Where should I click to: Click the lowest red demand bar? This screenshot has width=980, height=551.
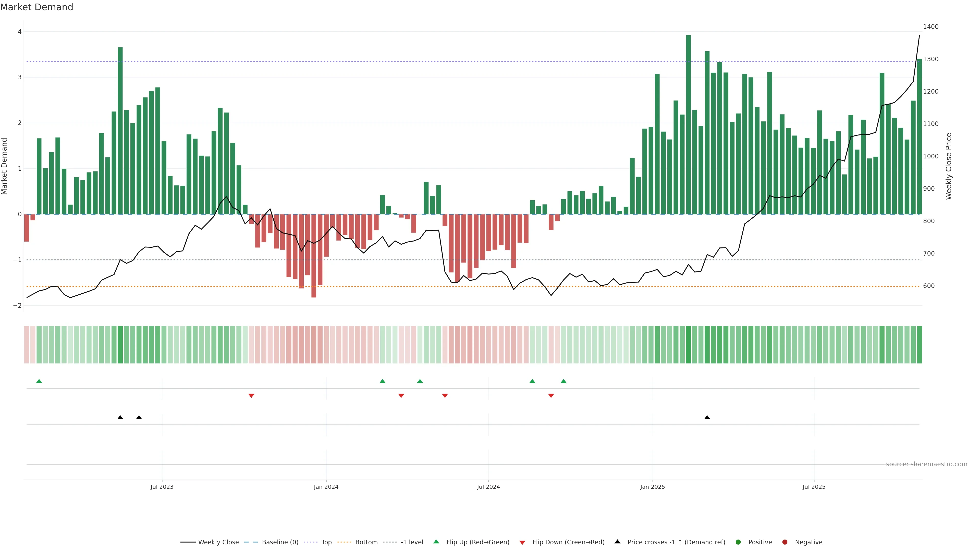[x=314, y=256]
